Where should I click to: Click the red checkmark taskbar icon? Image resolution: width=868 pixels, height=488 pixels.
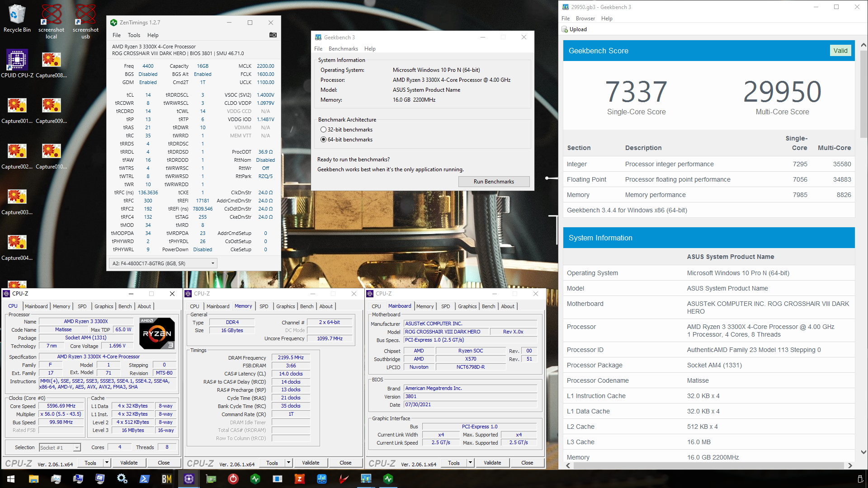pos(344,479)
